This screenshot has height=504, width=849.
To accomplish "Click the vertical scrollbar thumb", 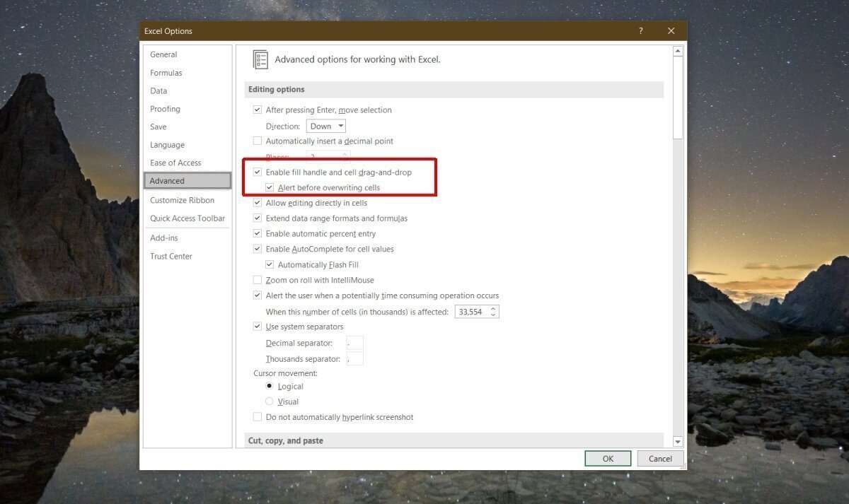I will (x=678, y=98).
